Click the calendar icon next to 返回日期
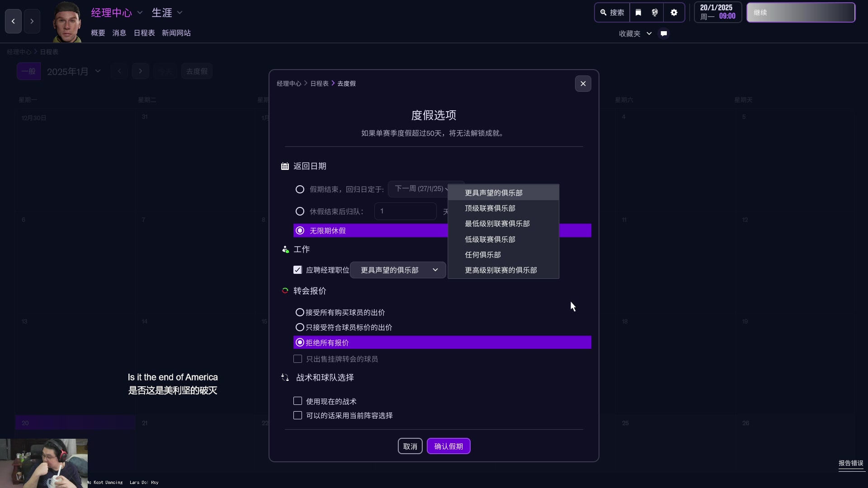This screenshot has height=488, width=868. click(284, 166)
